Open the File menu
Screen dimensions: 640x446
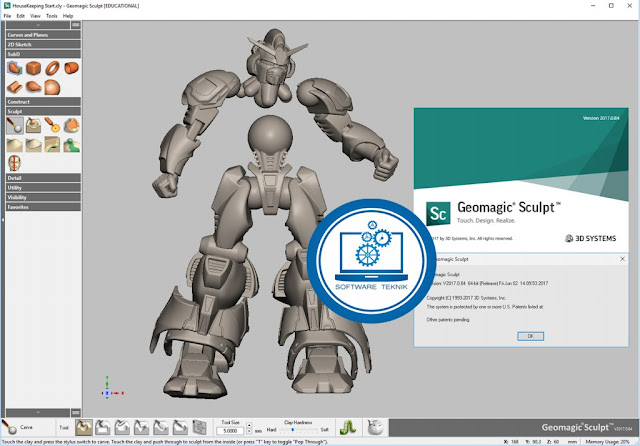coord(7,16)
